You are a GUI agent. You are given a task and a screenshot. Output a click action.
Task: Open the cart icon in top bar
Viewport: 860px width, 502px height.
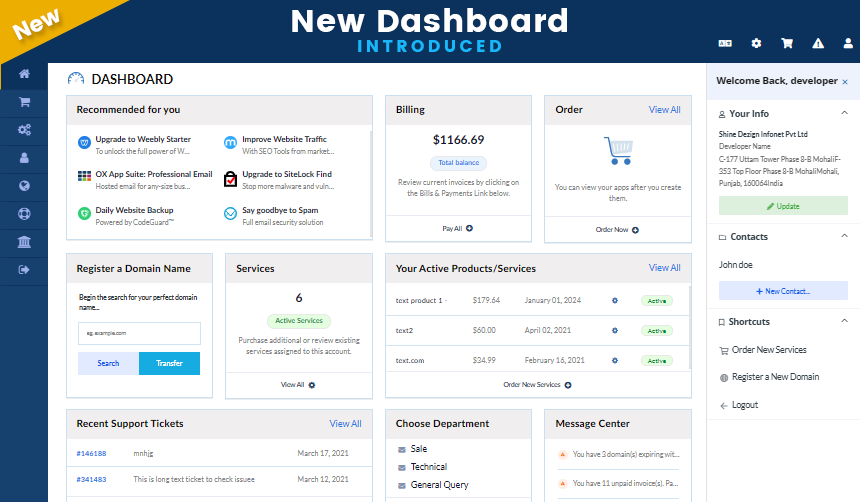787,43
